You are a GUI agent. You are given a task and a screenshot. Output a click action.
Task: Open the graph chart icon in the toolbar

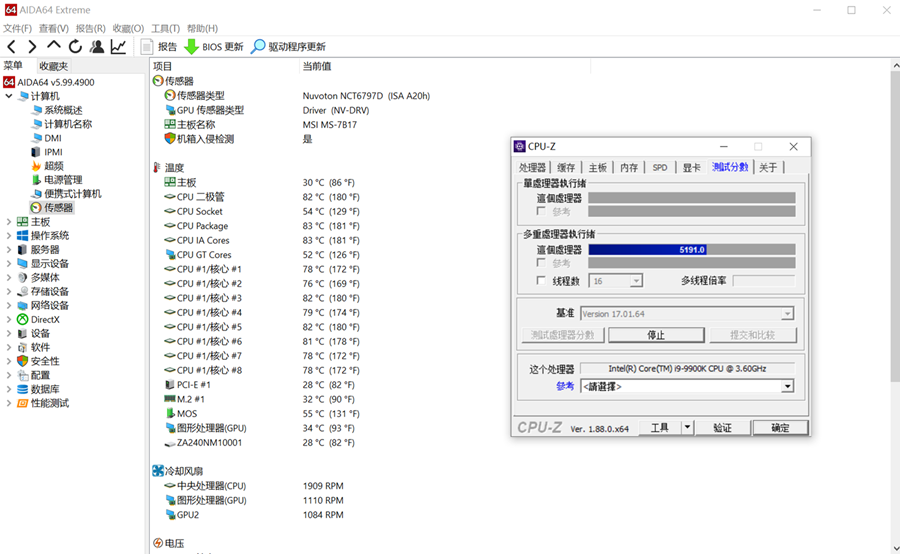pos(119,47)
